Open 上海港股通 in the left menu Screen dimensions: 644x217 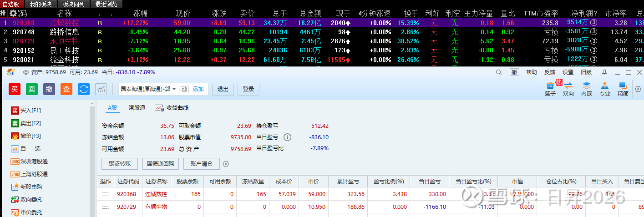pyautogui.click(x=29, y=174)
